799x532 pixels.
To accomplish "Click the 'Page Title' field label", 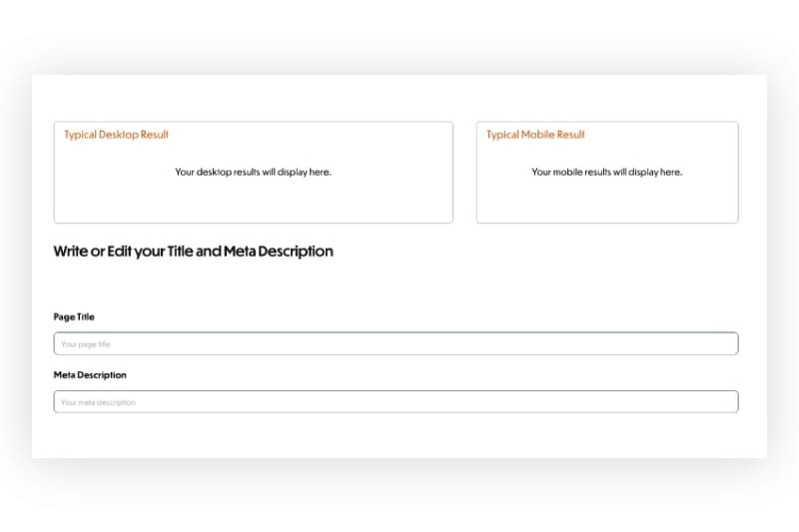I will 74,316.
